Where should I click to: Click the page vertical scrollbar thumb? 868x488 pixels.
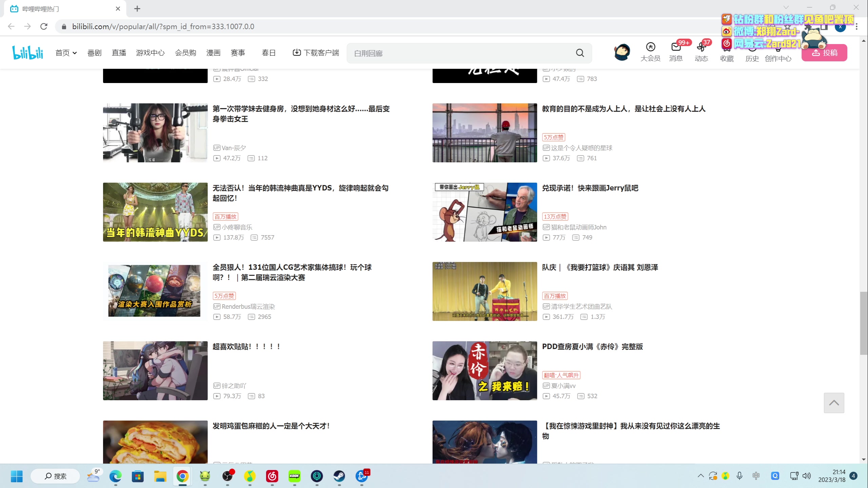(864, 323)
